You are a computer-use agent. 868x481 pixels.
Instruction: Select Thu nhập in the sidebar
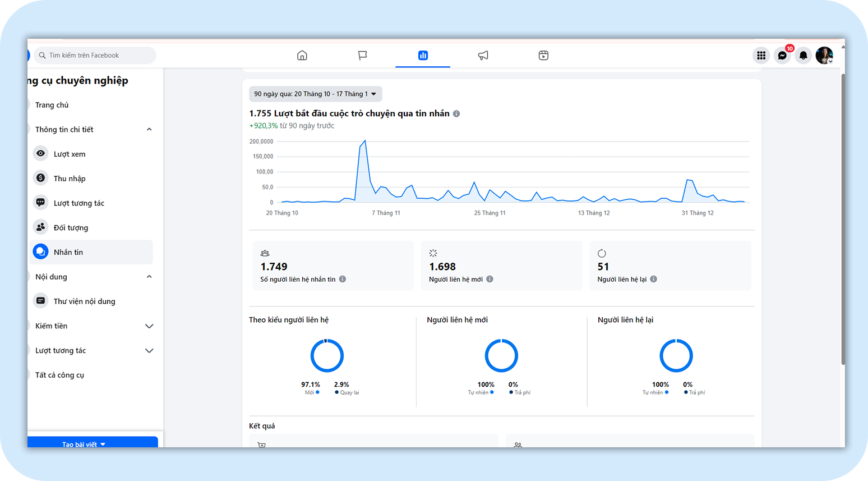coord(70,178)
